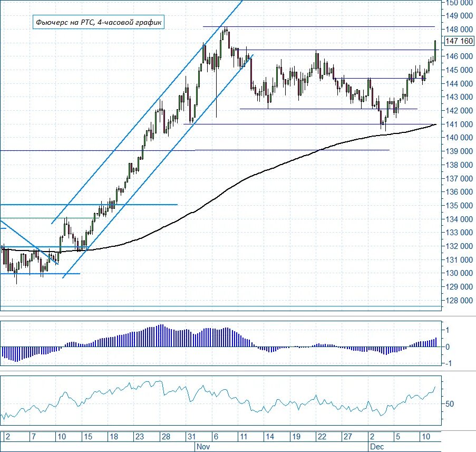Click the histogram scale label -1
The image size is (476, 452).
pyautogui.click(x=449, y=363)
